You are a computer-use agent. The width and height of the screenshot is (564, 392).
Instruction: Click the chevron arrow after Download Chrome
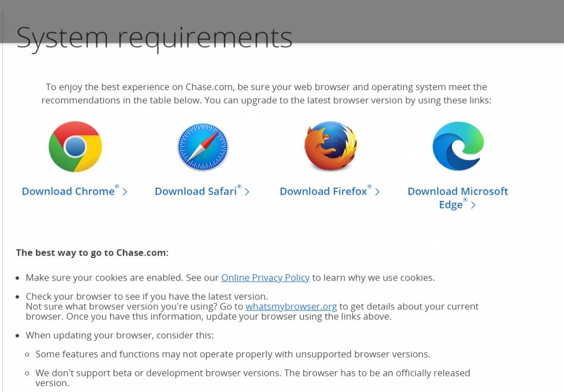(125, 192)
